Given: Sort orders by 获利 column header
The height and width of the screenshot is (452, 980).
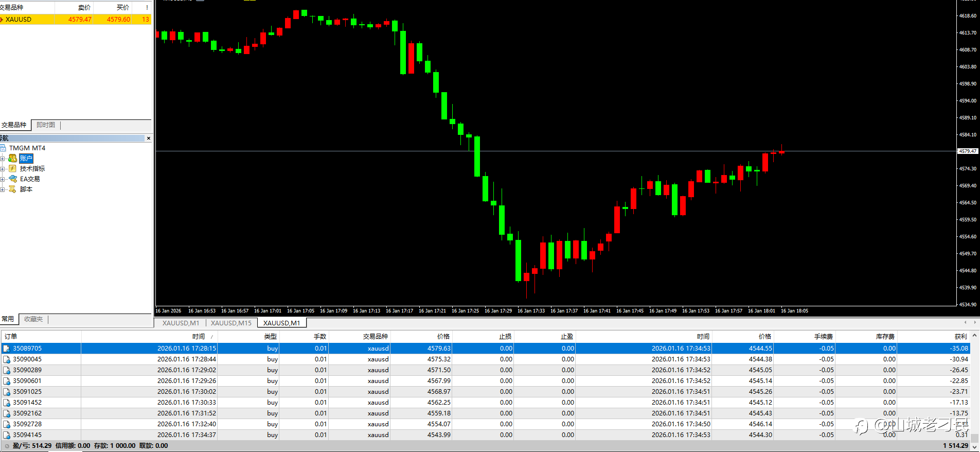Looking at the screenshot, I should coord(960,337).
